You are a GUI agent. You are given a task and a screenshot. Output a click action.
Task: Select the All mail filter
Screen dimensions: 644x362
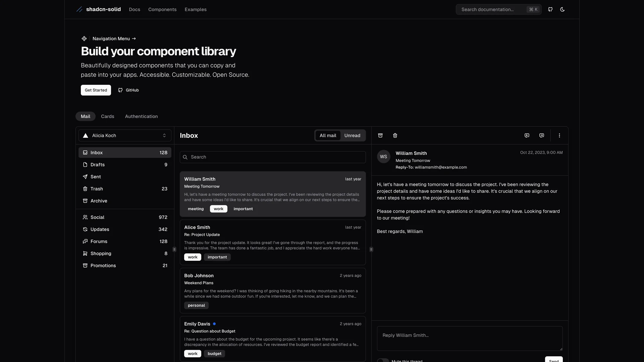click(x=328, y=135)
